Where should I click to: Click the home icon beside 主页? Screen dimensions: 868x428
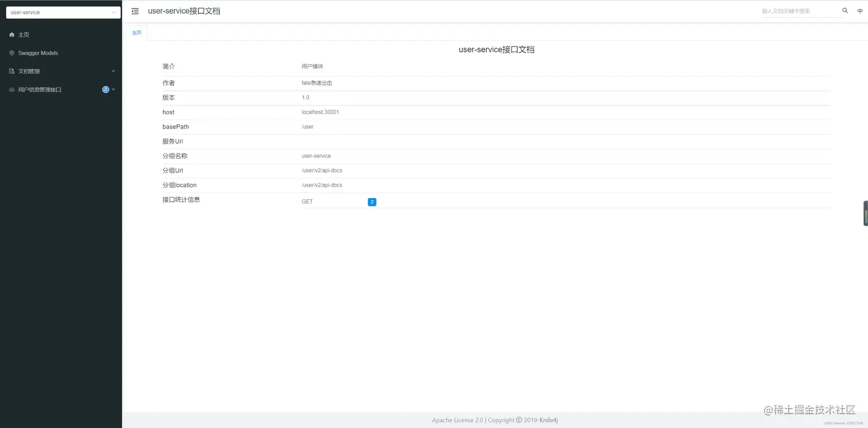(12, 35)
